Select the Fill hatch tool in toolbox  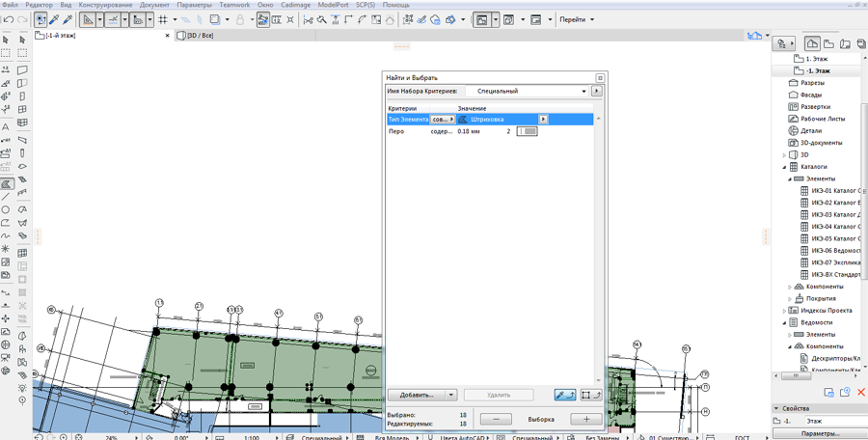coord(6,183)
